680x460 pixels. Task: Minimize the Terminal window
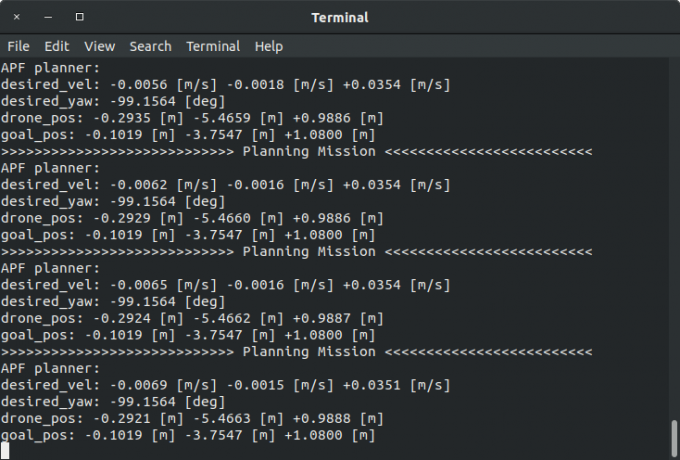click(x=48, y=17)
